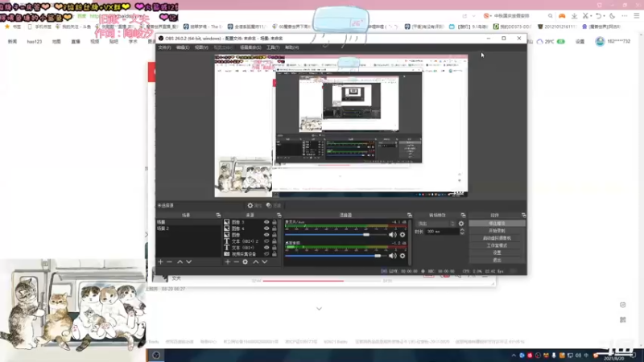The height and width of the screenshot is (362, 644).
Task: Open the Help menu in OBS
Action: (291, 47)
